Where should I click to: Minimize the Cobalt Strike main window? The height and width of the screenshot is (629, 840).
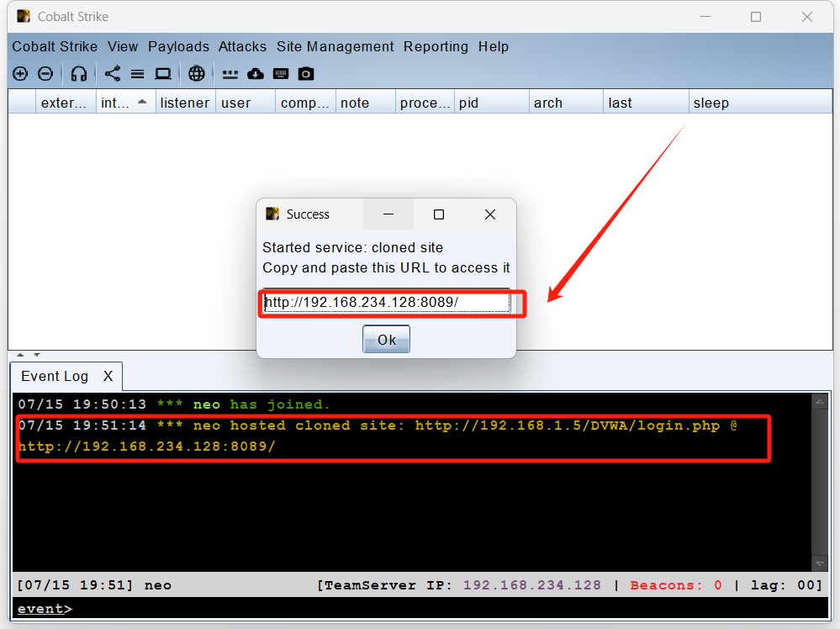(705, 17)
